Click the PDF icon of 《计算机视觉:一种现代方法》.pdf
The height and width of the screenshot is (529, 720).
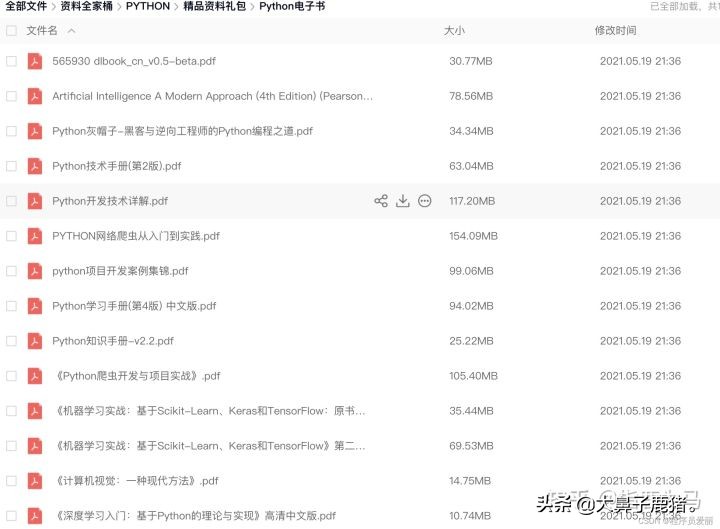point(34,481)
